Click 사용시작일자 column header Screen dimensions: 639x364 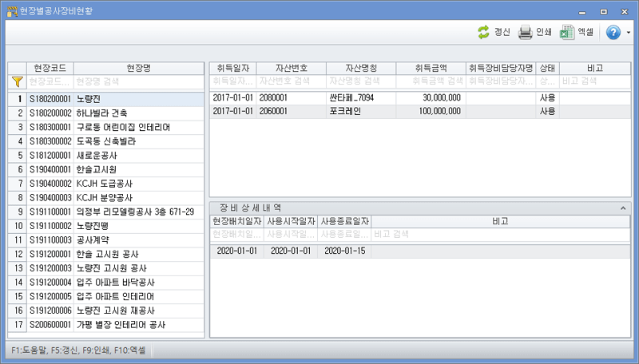pos(291,221)
